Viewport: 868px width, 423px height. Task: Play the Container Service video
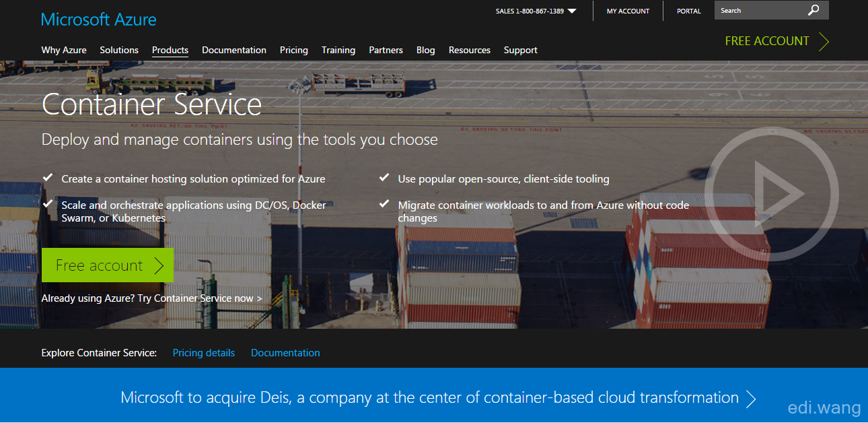[771, 194]
